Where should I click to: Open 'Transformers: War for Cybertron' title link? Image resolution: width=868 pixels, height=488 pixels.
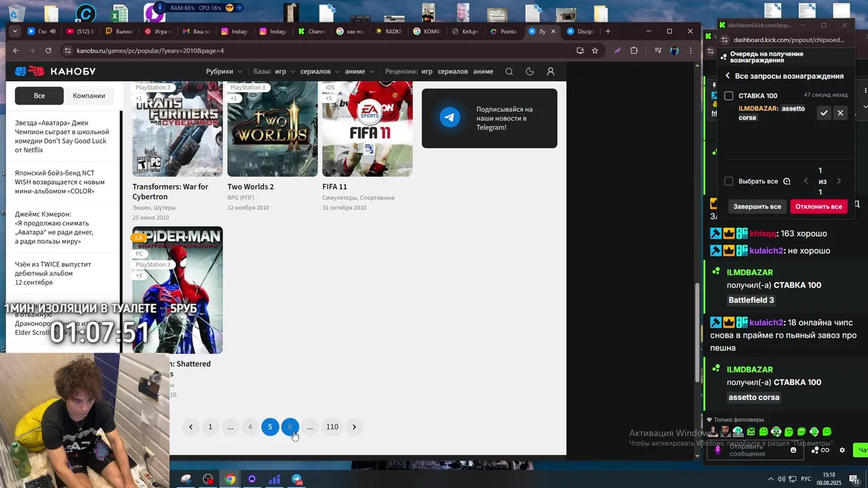(170, 191)
